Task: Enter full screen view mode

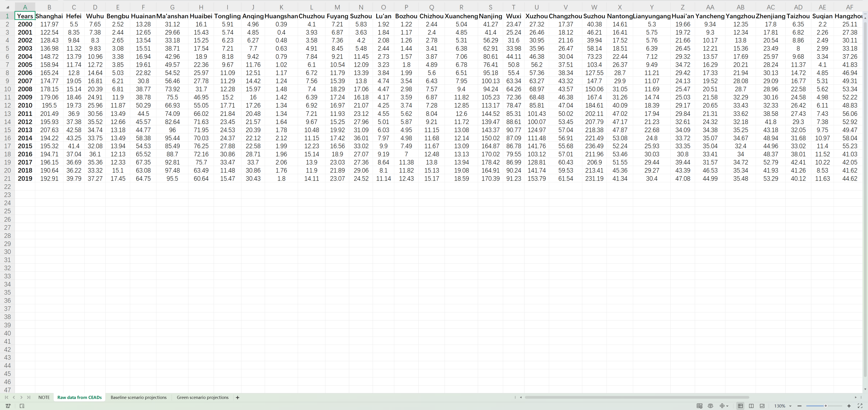Action: (860, 406)
